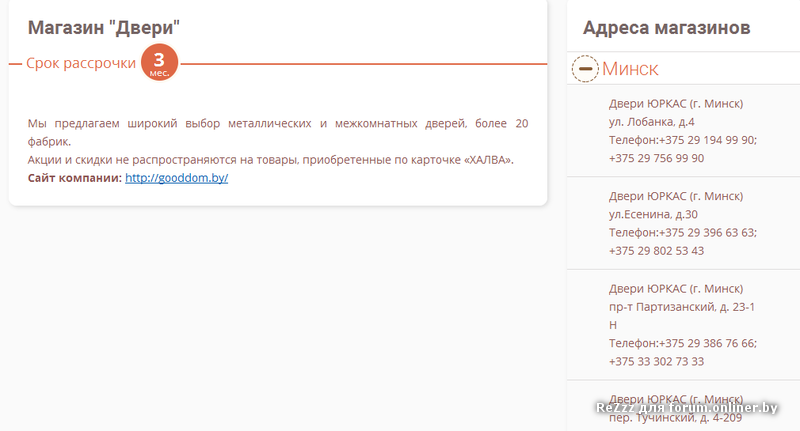The height and width of the screenshot is (431, 800).
Task: Click phone number +375 33 302 73 33
Action: [656, 362]
